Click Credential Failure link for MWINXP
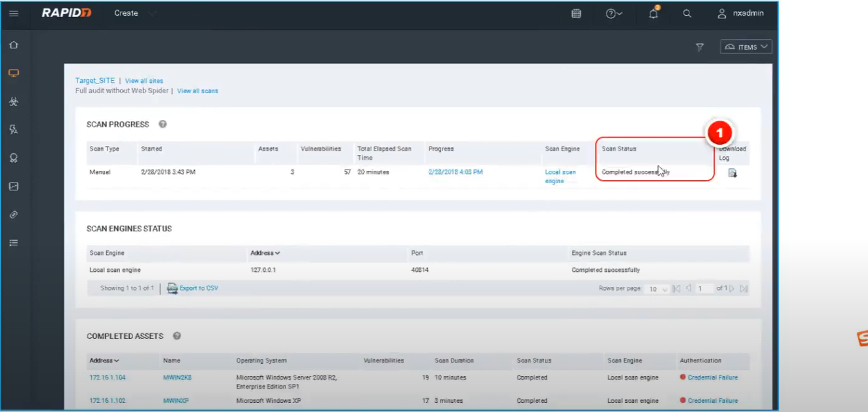The height and width of the screenshot is (412, 868). tap(713, 401)
